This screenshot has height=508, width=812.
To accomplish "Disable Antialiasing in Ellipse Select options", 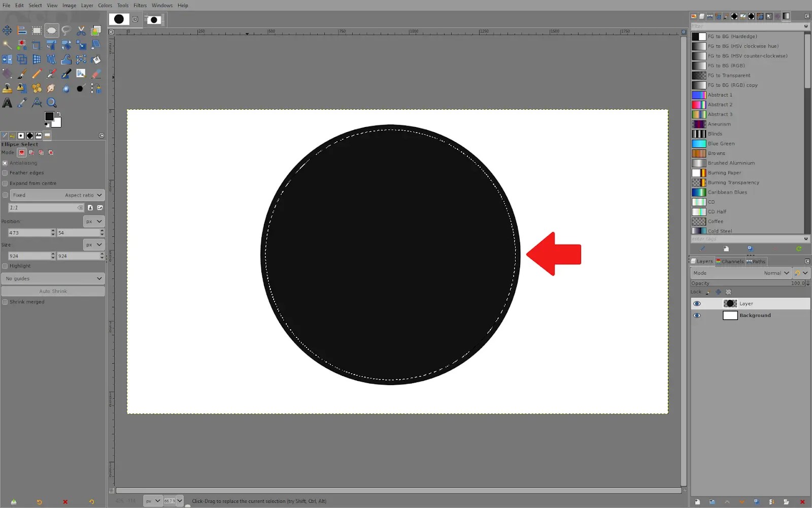I will [x=5, y=163].
